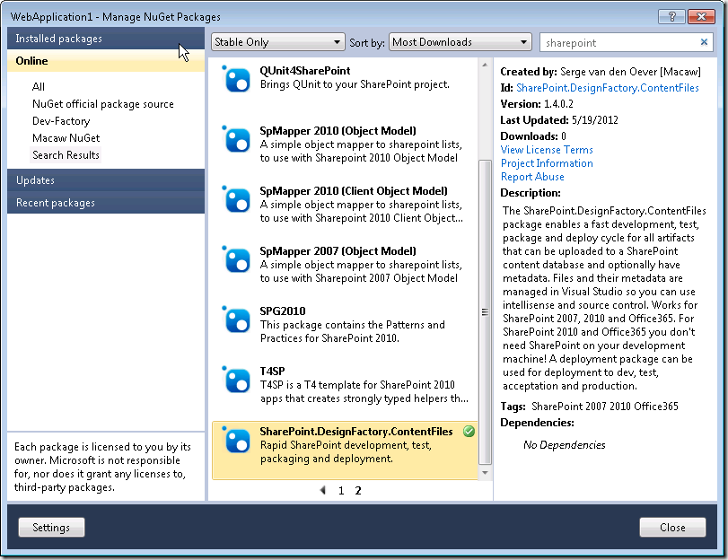Select the All package source

click(x=39, y=87)
